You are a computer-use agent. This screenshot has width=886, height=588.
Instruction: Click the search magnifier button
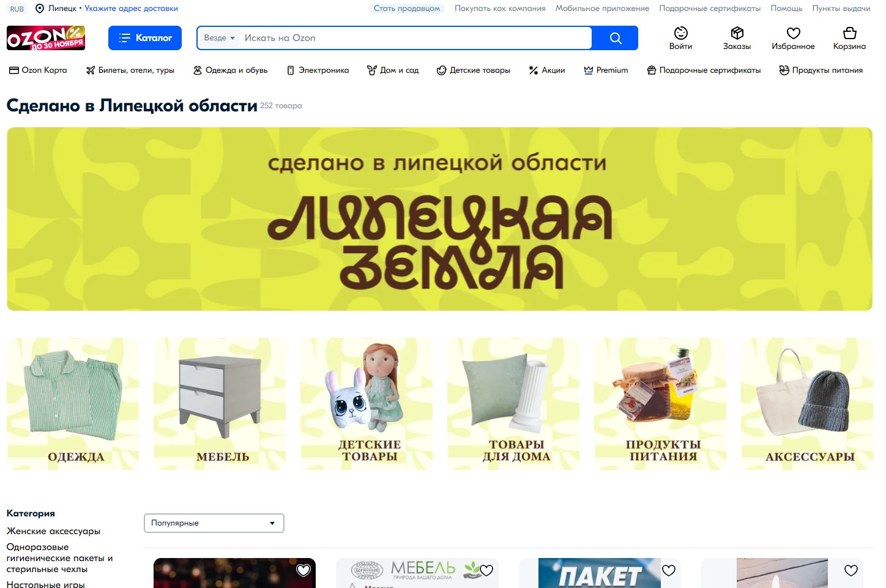[x=615, y=38]
